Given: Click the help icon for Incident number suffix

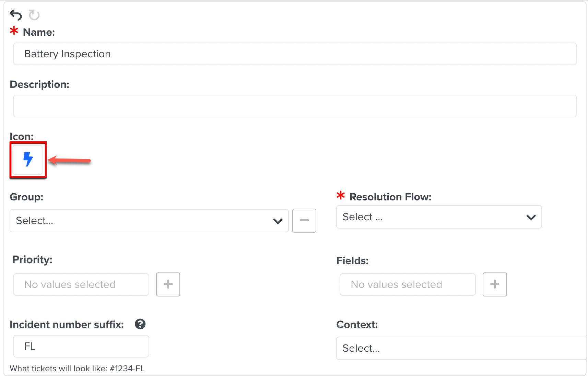Looking at the screenshot, I should pyautogui.click(x=140, y=324).
